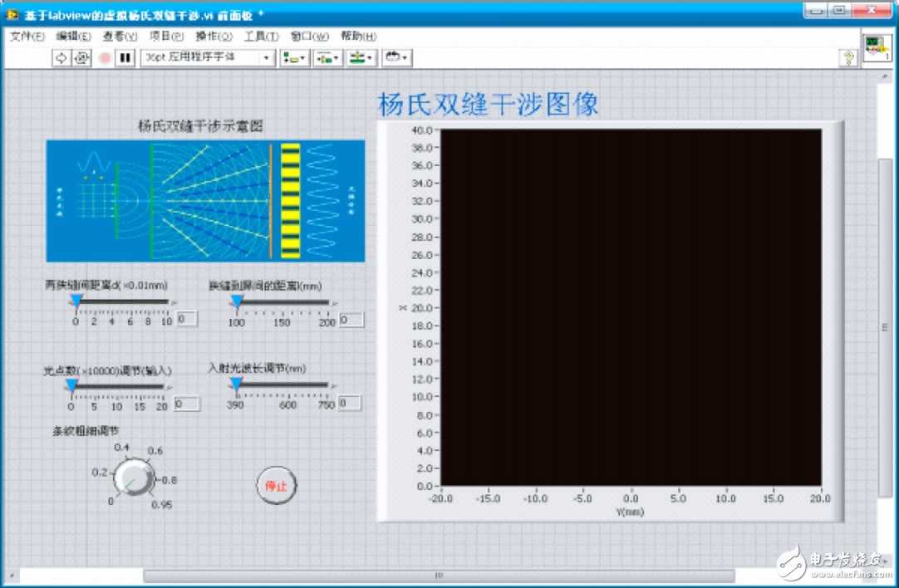Click the 杨氏双缝干涉图像 title text
The image size is (899, 588).
tap(488, 105)
